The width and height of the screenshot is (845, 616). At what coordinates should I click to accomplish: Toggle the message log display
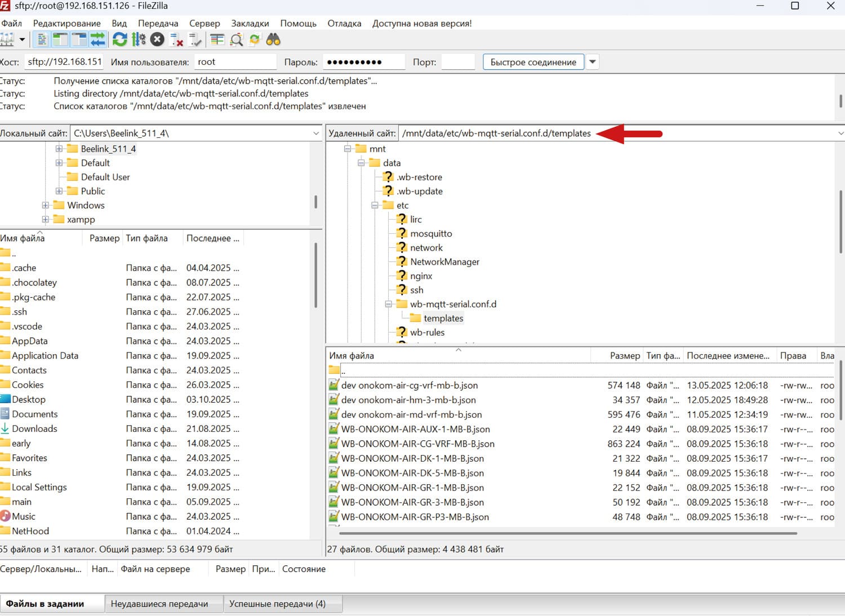(x=42, y=39)
